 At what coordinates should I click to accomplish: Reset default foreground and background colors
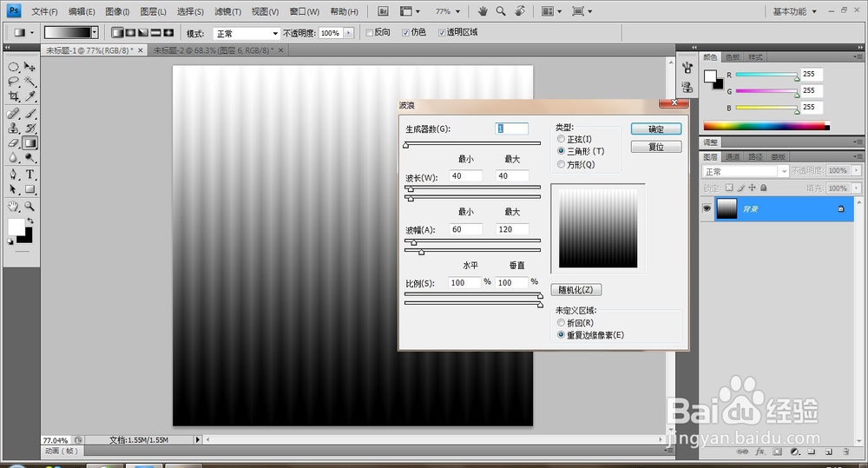pos(10,242)
